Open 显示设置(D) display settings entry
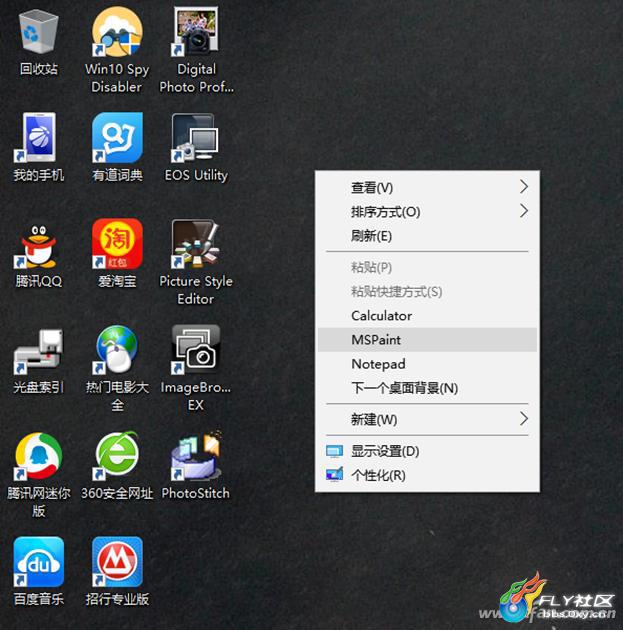The height and width of the screenshot is (630, 623). pyautogui.click(x=427, y=451)
